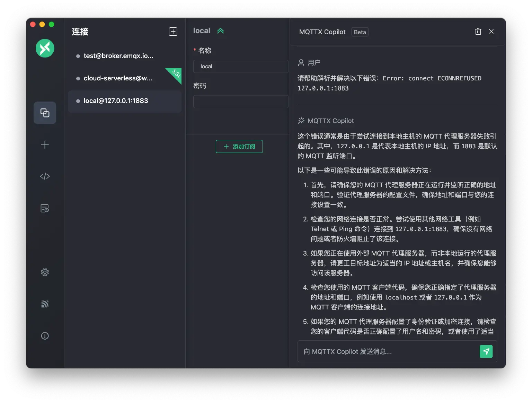Click the 添加订阅 button
The height and width of the screenshot is (403, 532).
(239, 146)
